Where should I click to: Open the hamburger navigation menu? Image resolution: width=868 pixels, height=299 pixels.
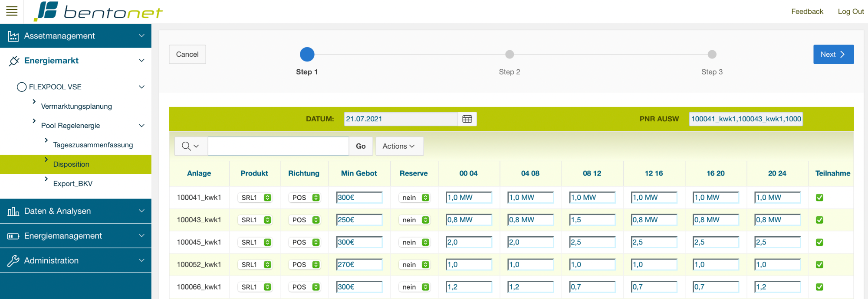click(x=12, y=11)
